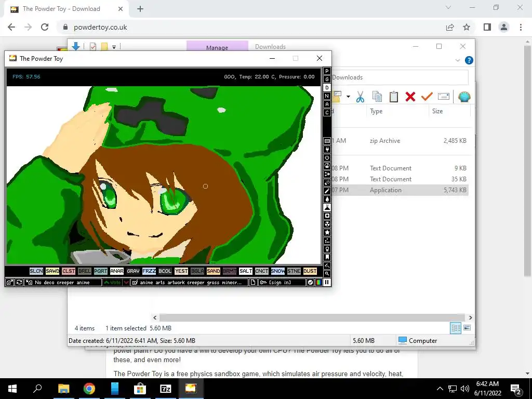
Task: Open the Explosives section icon
Action: pos(327,182)
